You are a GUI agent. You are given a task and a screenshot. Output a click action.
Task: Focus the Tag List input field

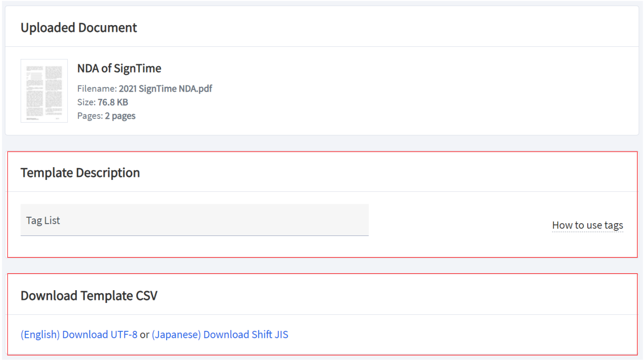194,220
